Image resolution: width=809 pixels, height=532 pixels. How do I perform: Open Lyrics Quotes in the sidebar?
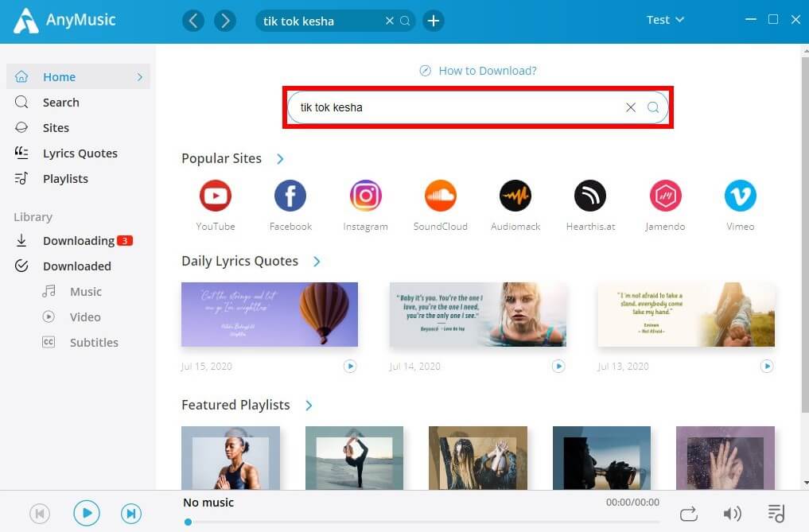79,153
